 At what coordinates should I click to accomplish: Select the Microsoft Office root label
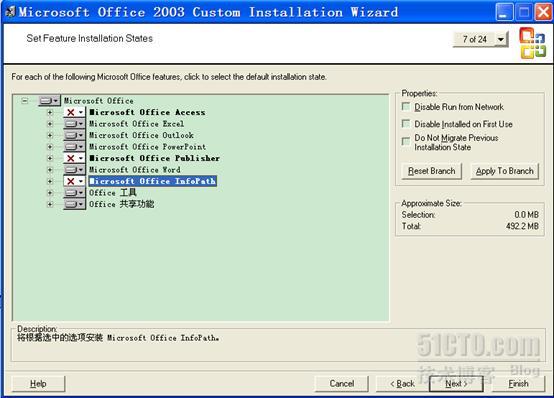point(99,101)
